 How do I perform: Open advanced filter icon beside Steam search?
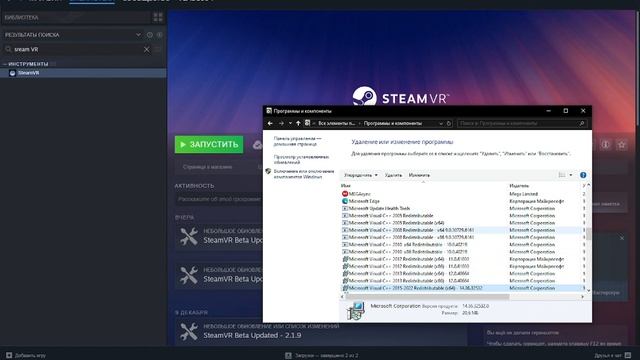point(158,49)
